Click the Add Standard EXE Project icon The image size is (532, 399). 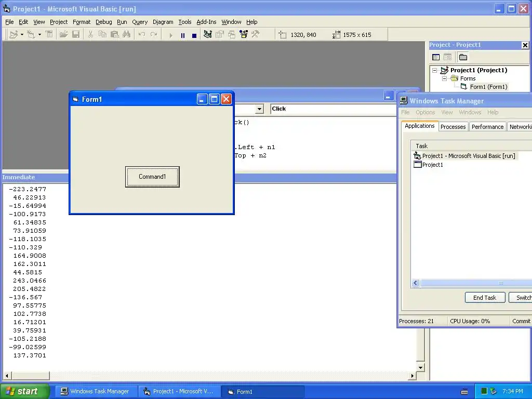tap(14, 35)
